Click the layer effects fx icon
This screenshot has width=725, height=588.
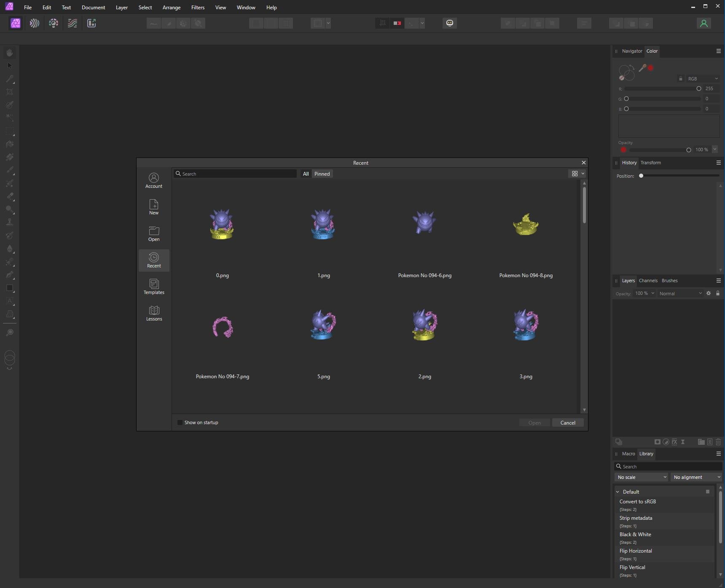[674, 442]
